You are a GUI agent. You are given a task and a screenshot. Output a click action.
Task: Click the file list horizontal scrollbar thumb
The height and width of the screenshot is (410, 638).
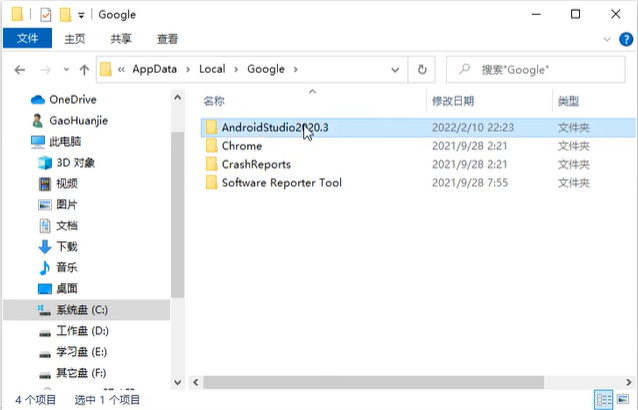pyautogui.click(x=374, y=382)
